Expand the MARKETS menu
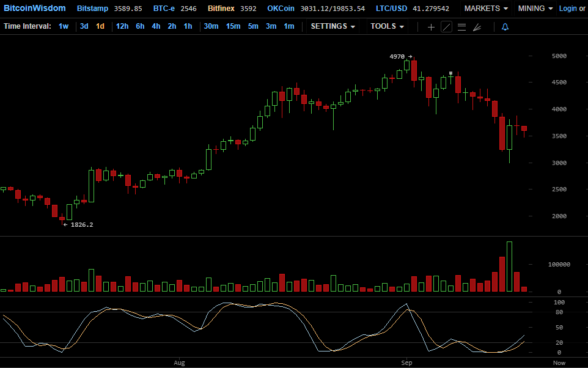This screenshot has height=368, width=588. tap(486, 9)
